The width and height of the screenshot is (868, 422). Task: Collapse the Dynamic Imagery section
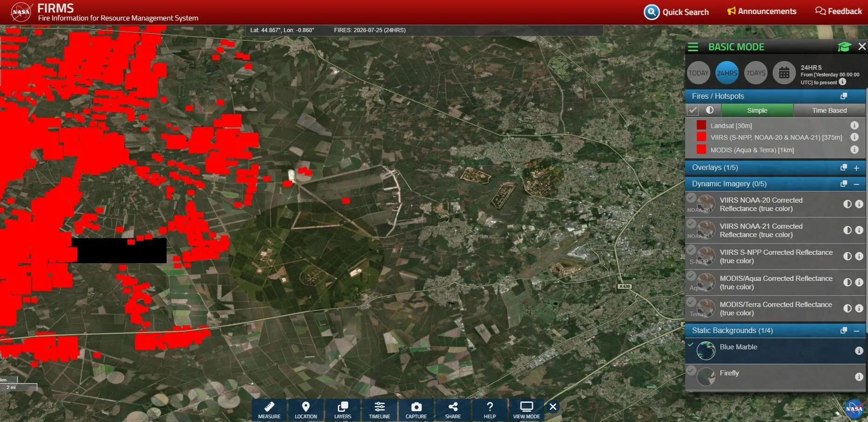click(x=856, y=184)
